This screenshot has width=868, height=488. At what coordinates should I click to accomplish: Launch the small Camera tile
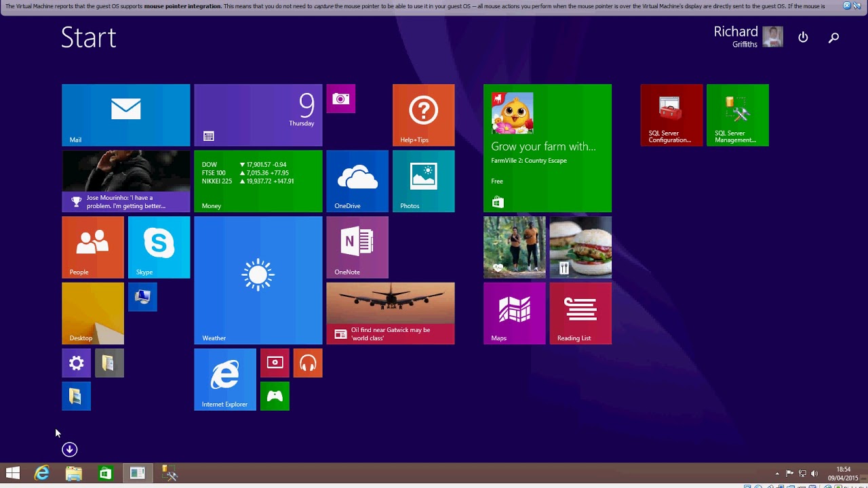[x=340, y=99]
